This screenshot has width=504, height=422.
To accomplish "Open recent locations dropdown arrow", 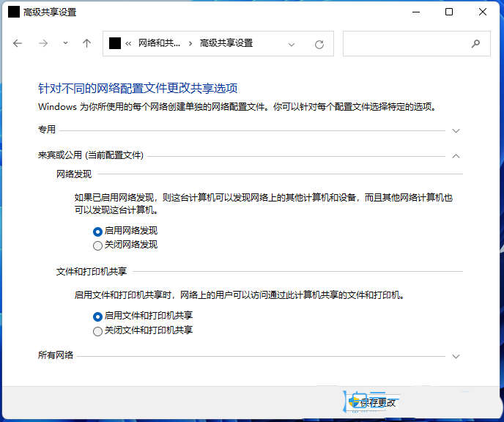I will [65, 43].
